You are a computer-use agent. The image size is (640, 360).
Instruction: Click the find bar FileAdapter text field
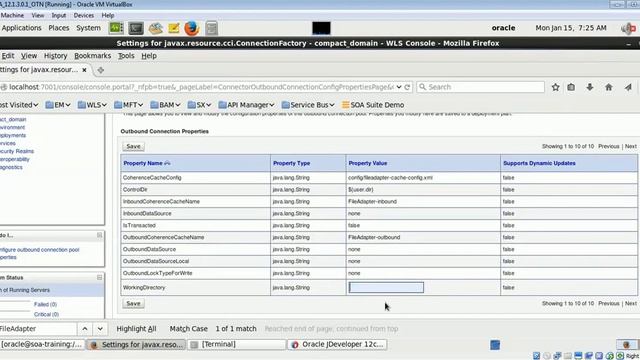point(38,329)
